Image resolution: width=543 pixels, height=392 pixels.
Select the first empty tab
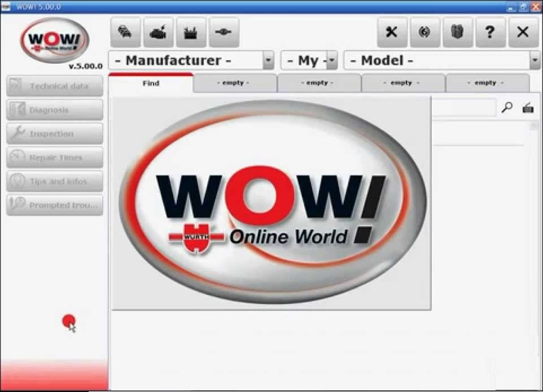click(x=234, y=83)
